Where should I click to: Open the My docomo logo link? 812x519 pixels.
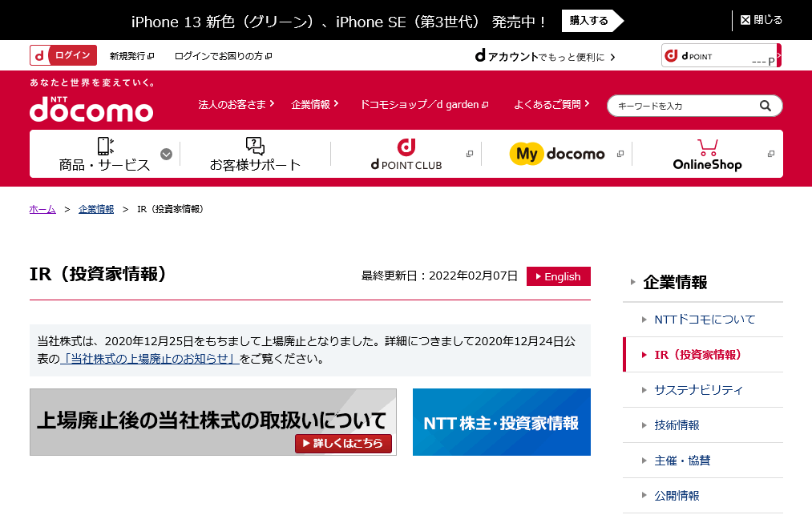pyautogui.click(x=557, y=154)
